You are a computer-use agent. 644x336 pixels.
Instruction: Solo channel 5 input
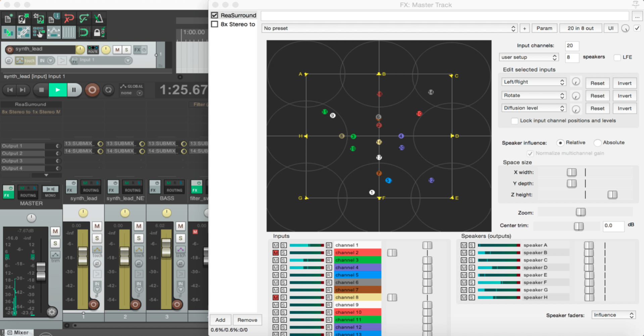[284, 275]
